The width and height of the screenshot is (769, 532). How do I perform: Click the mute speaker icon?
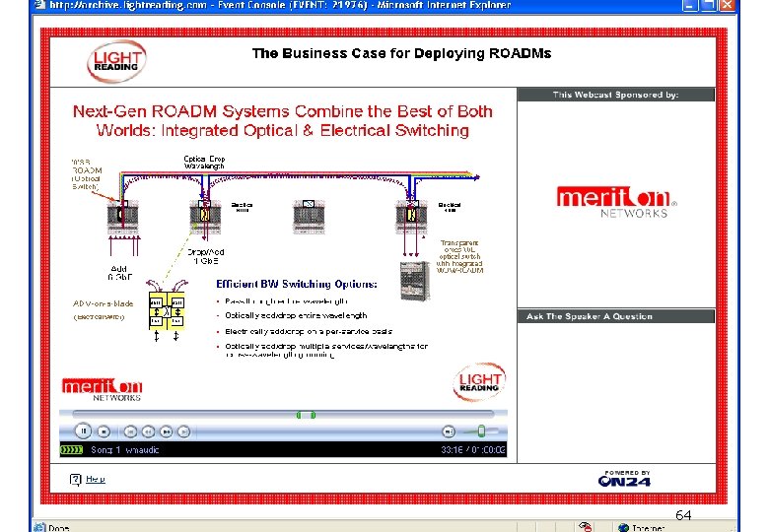[x=449, y=432]
